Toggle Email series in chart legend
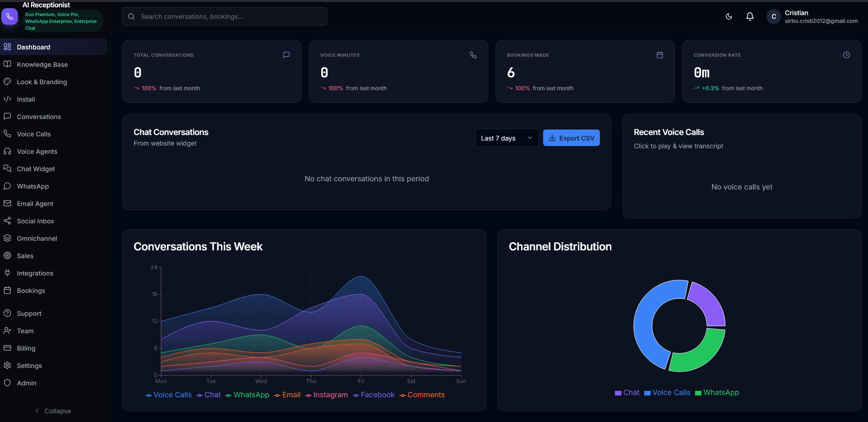Viewport: 868px width, 422px height. [x=287, y=395]
